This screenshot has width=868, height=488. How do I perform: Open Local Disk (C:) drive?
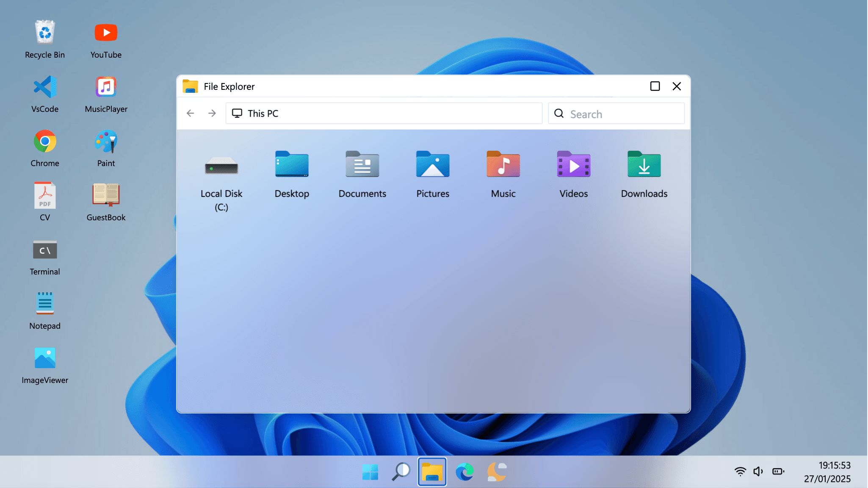tap(221, 174)
